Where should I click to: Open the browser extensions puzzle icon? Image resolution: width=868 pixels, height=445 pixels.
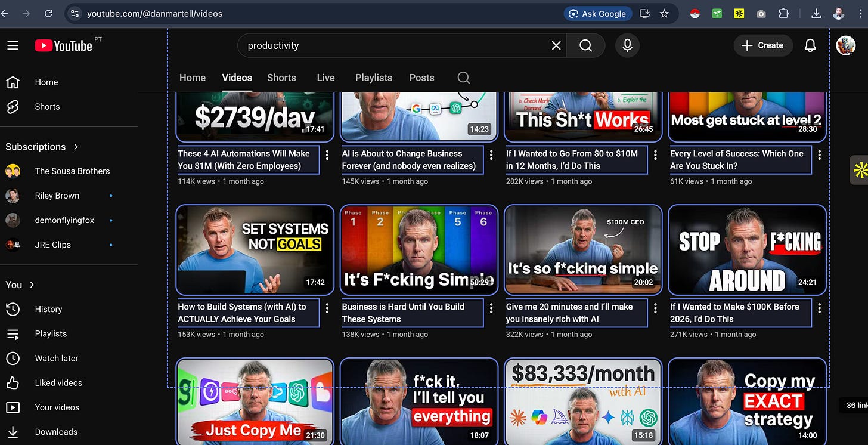tap(784, 13)
